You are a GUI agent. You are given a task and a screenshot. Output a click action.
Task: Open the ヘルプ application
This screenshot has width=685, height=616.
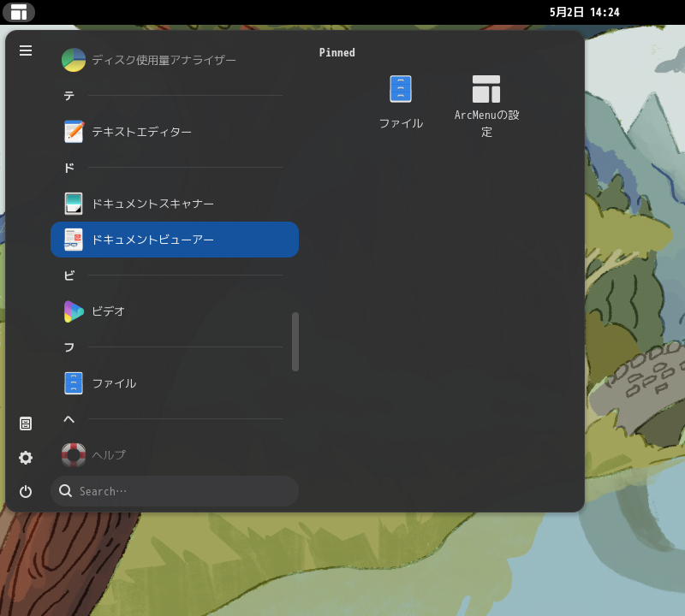pyautogui.click(x=175, y=455)
